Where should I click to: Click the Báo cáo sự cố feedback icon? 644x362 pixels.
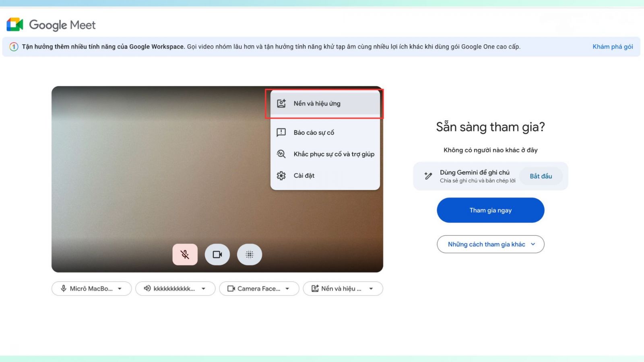pos(281,132)
